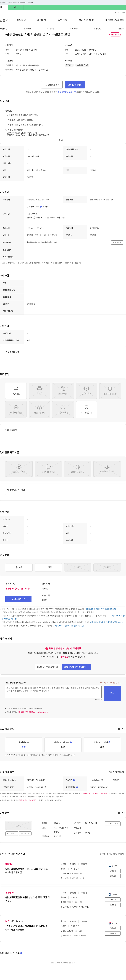This screenshot has height=980, width=126.
Task: Click the 고용24 site logo
Action: click(x=5, y=20)
